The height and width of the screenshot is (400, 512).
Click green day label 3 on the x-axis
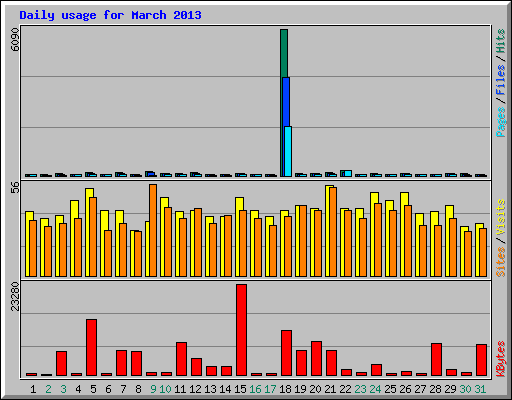point(63,389)
